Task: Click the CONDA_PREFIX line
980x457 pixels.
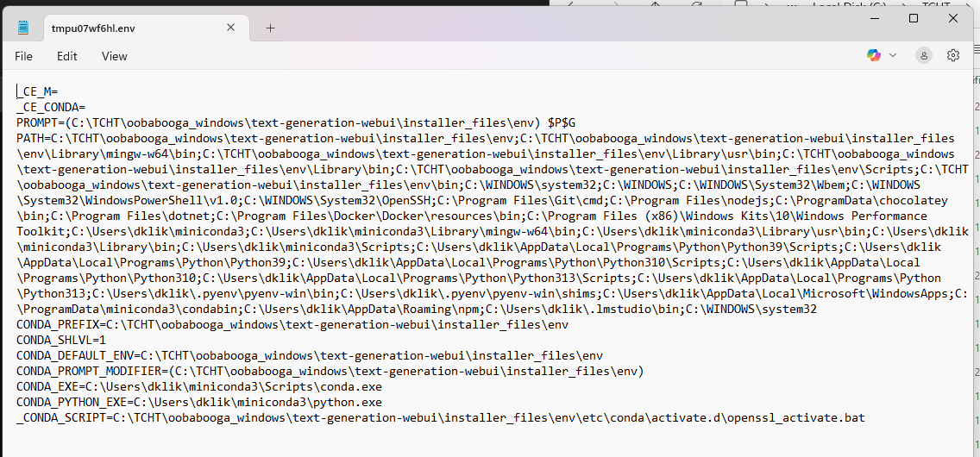Action: point(292,325)
